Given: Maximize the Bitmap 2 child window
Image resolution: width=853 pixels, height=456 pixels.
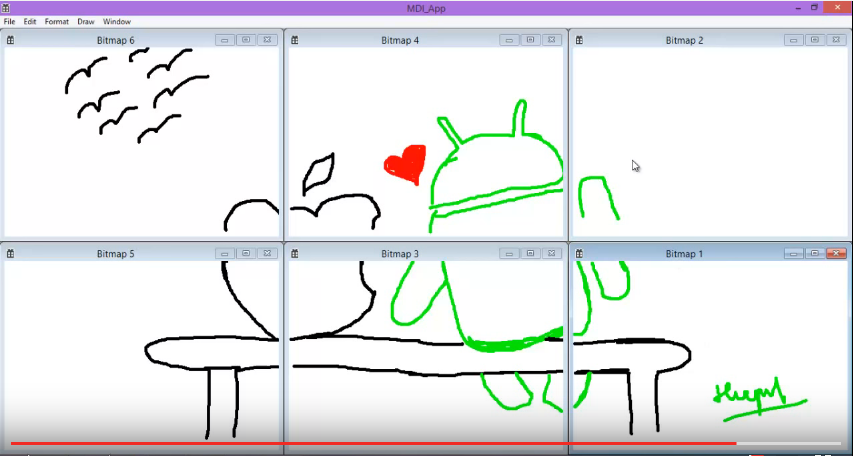Looking at the screenshot, I should click(x=815, y=40).
